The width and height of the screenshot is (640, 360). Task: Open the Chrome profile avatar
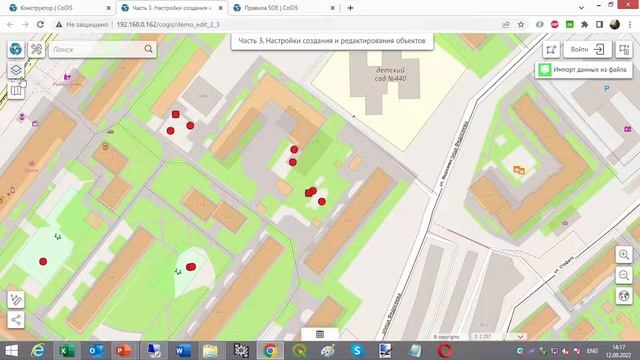[615, 24]
